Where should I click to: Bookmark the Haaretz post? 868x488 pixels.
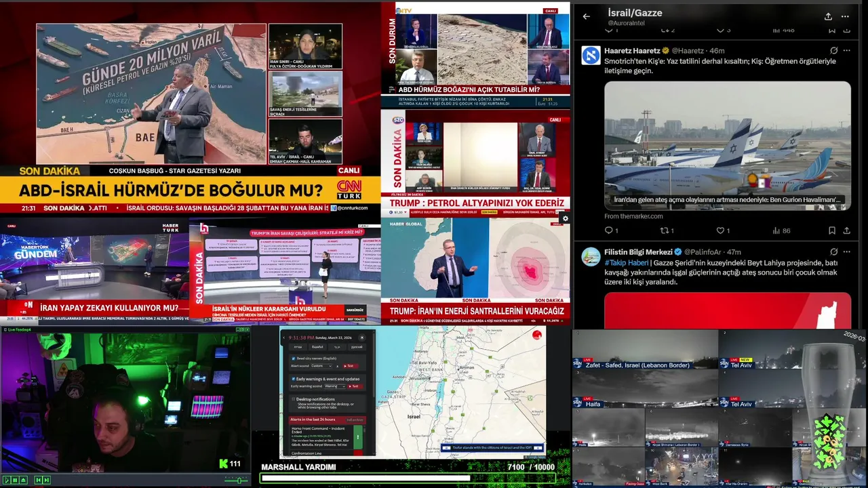pos(832,230)
